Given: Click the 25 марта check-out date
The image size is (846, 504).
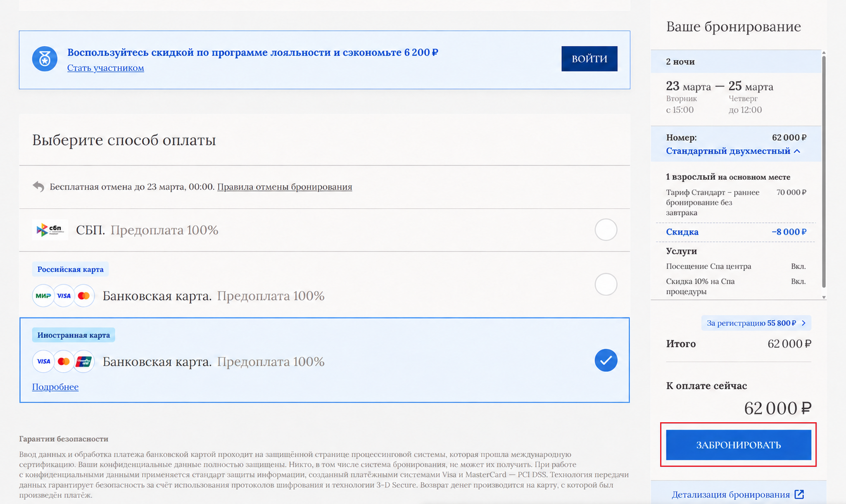Looking at the screenshot, I should [x=751, y=86].
